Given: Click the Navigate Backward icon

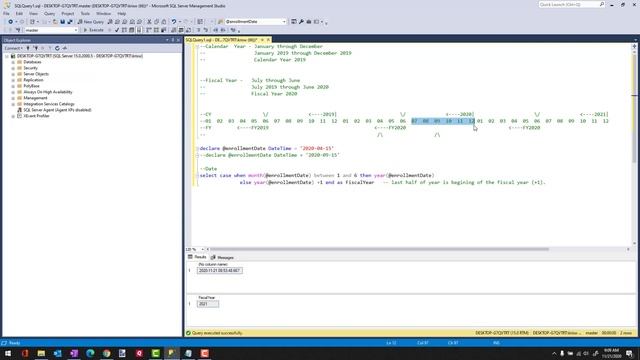Looking at the screenshot, I should point(11,22).
